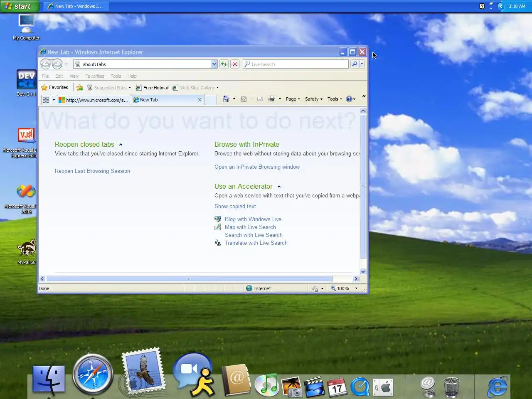532x399 pixels.
Task: Open the address bar dropdown arrow
Action: (x=214, y=64)
